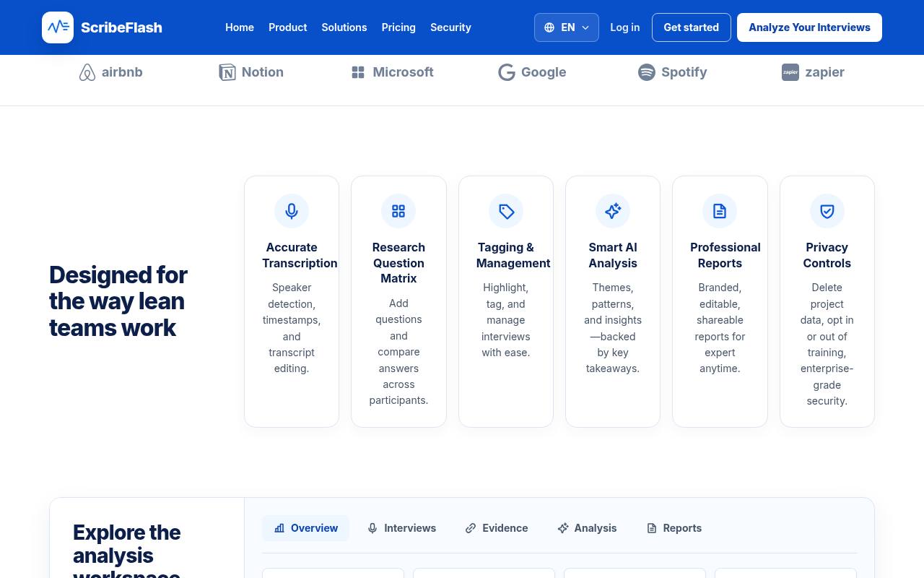The image size is (924, 578).
Task: Click the Tagging & Management heading
Action: (513, 255)
